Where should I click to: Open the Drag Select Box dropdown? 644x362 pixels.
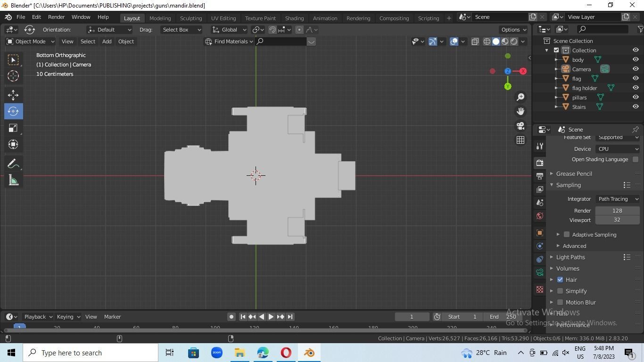(x=181, y=30)
